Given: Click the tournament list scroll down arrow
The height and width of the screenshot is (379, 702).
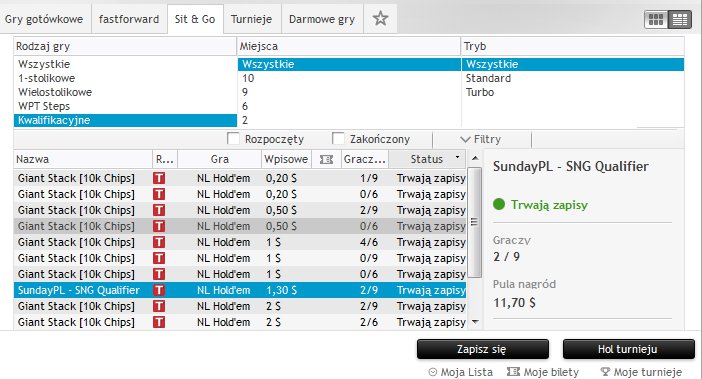Looking at the screenshot, I should 475,322.
